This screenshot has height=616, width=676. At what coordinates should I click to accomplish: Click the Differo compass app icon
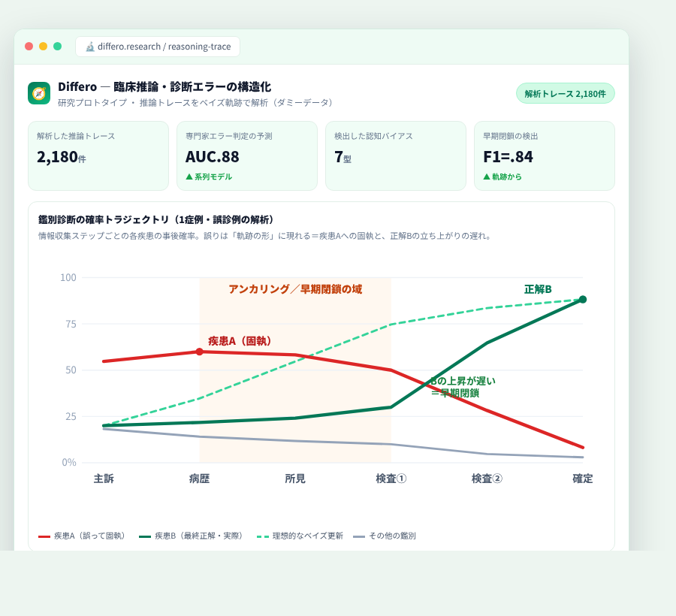[x=39, y=93]
